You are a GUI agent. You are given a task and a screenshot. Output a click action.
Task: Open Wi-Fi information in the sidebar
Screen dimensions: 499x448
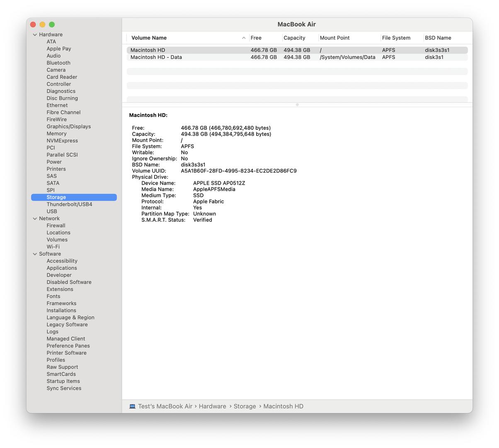tap(53, 247)
